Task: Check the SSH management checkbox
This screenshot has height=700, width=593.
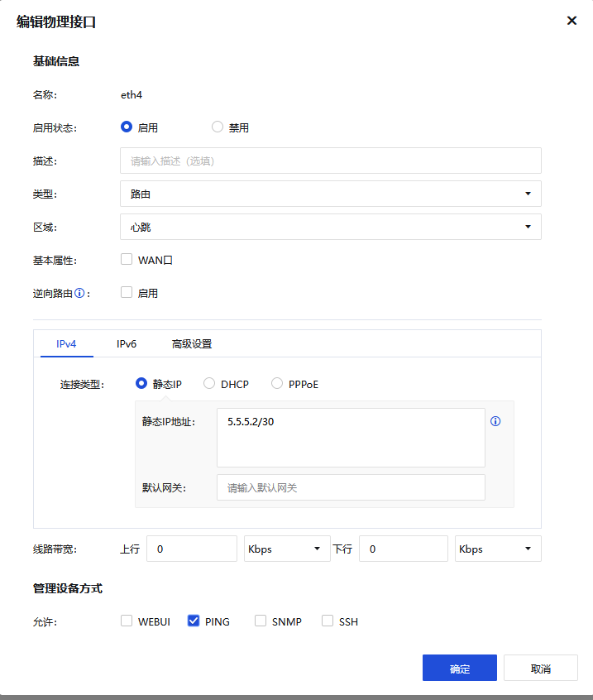Action: (328, 621)
